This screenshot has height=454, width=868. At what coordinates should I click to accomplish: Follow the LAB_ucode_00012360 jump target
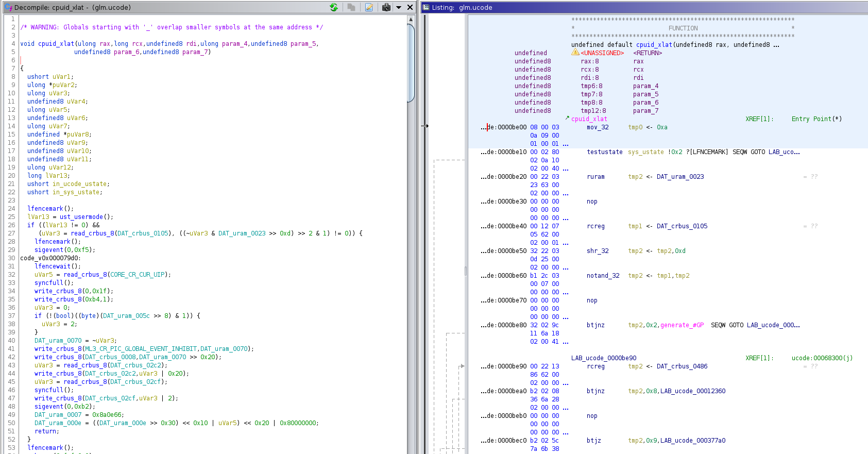pos(692,391)
